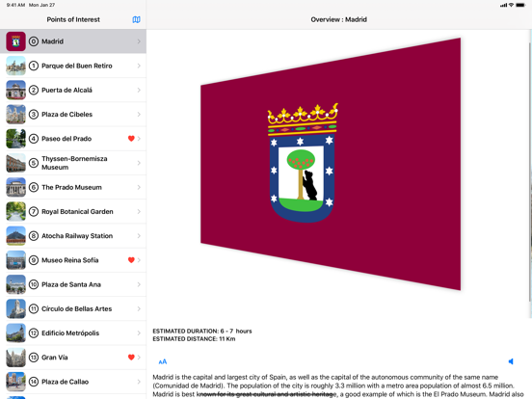Screen dimensions: 532x399
Task: Open the map view icon
Action: click(137, 19)
